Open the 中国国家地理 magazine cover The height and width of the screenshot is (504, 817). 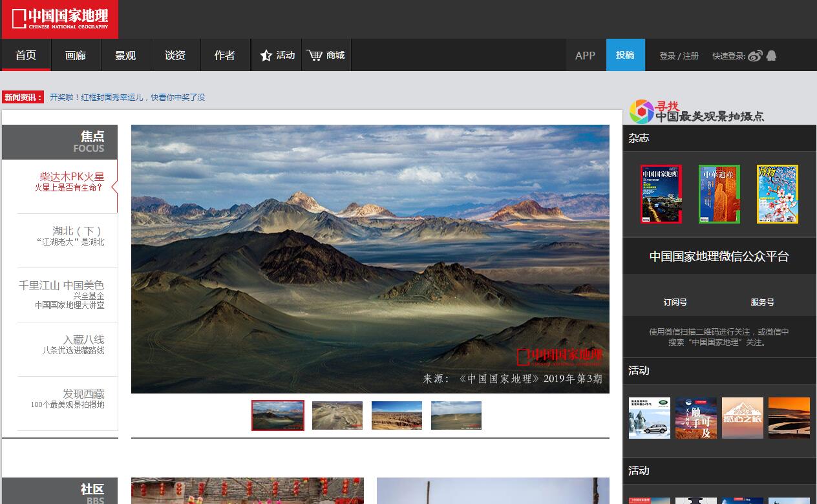click(x=661, y=194)
